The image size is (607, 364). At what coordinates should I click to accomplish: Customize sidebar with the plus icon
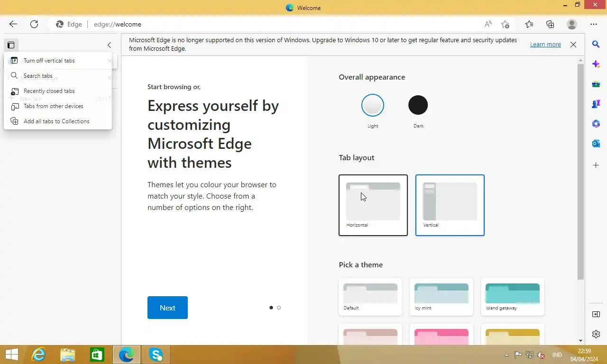[x=596, y=165]
